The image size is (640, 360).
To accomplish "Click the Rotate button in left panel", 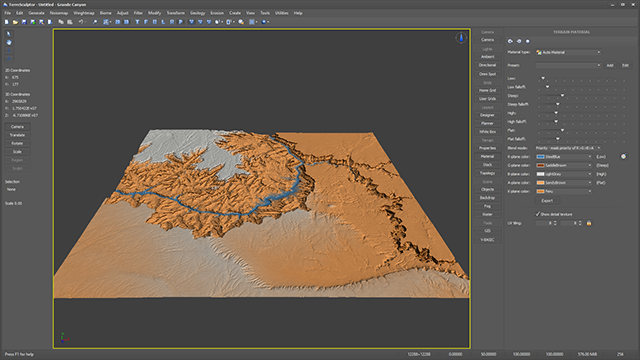I will pos(17,143).
